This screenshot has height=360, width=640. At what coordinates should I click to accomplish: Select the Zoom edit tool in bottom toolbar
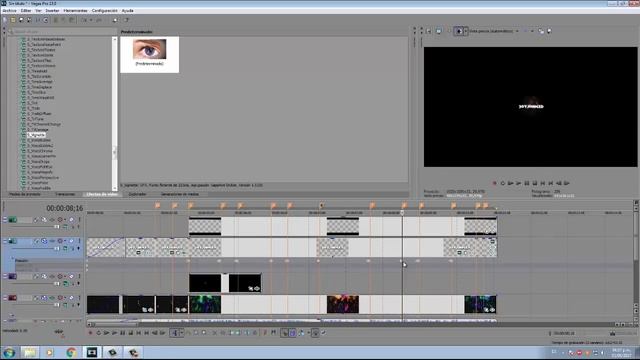tap(204, 333)
